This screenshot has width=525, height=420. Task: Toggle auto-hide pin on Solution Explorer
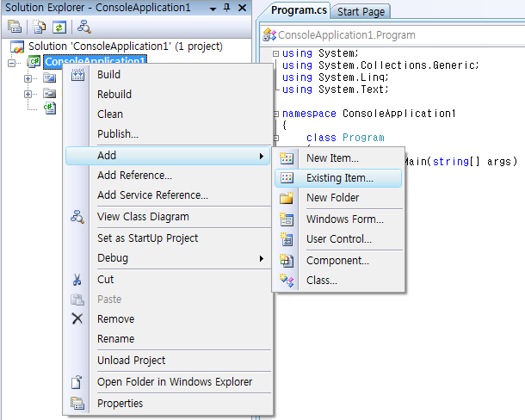pyautogui.click(x=227, y=8)
